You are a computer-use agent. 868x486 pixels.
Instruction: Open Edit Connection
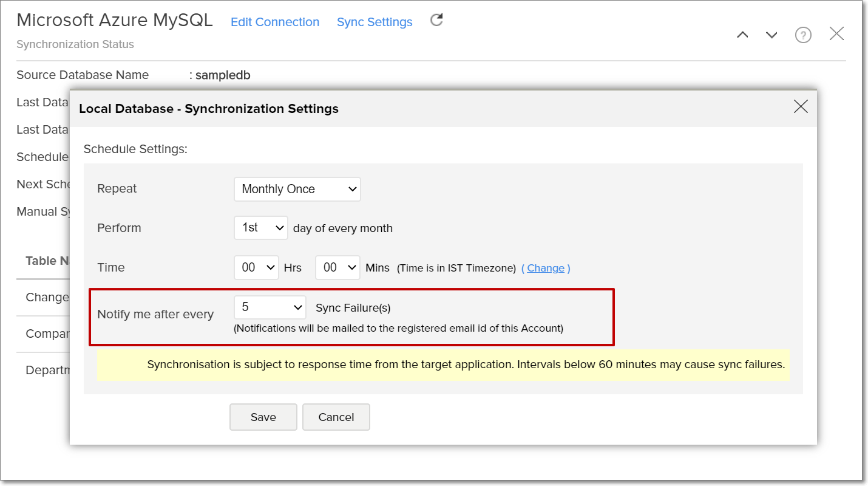(274, 22)
